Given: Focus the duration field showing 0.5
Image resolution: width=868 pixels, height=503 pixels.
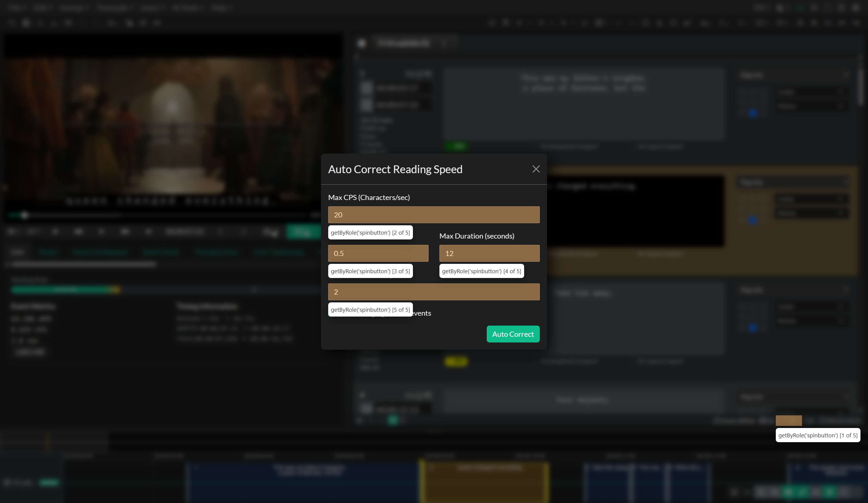Looking at the screenshot, I should tap(378, 253).
